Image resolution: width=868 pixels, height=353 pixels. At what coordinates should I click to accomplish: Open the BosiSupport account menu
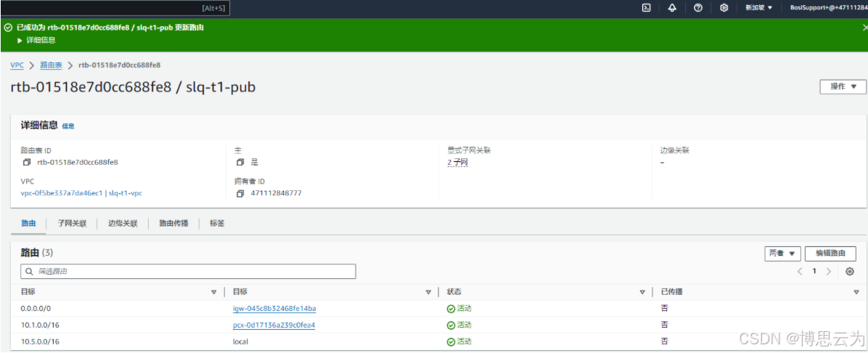[x=829, y=8]
